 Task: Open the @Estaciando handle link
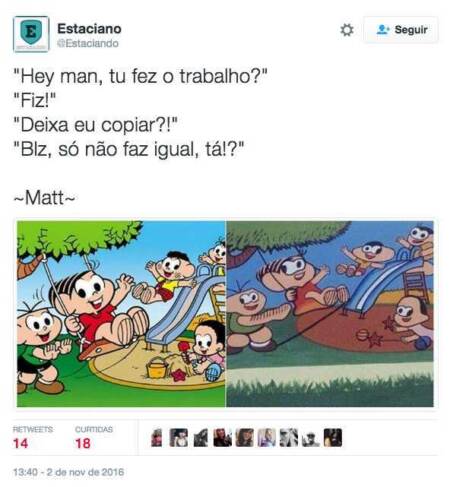[x=88, y=43]
